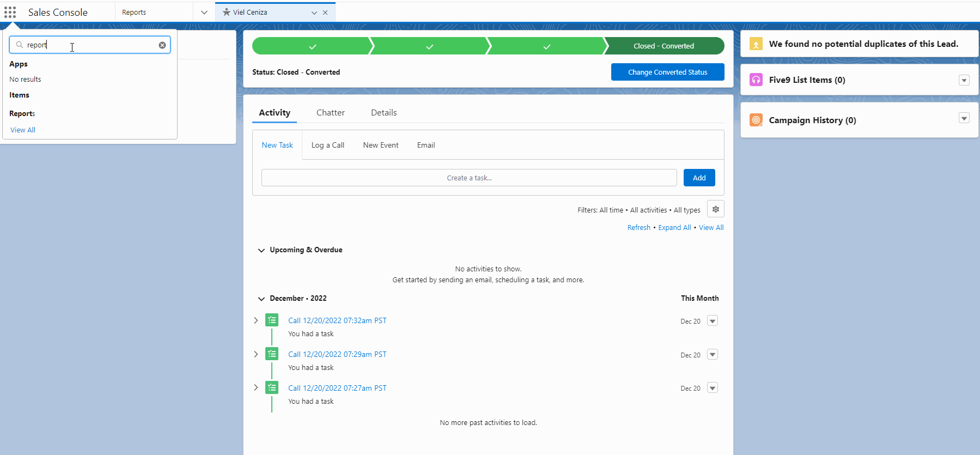The width and height of the screenshot is (980, 455).
Task: Click the Five9 List Items (0) heading
Action: tap(807, 80)
